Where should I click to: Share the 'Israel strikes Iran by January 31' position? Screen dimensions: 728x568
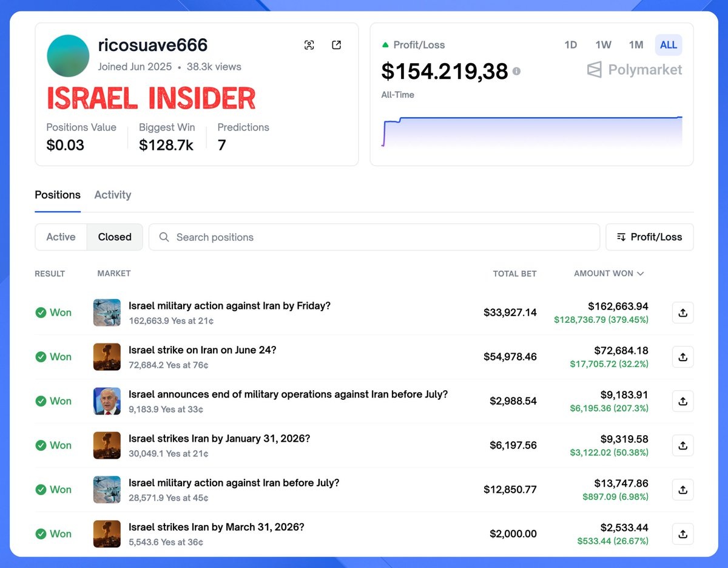tap(682, 445)
